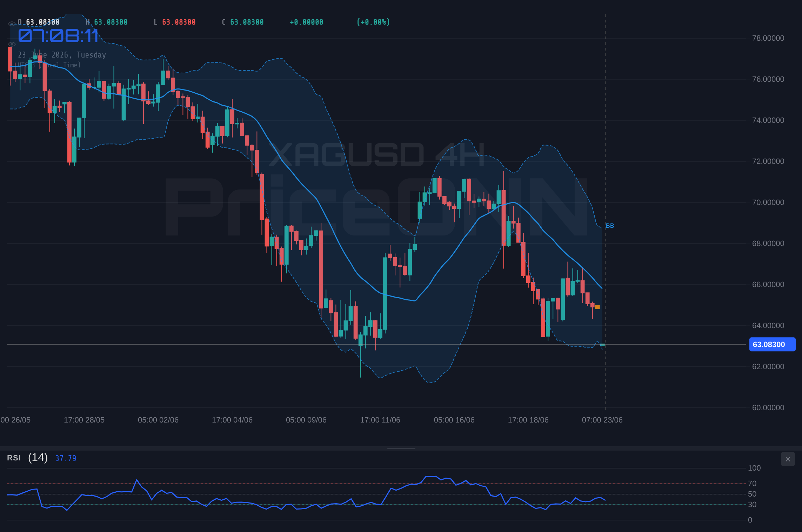Click the 05:00 02/06 time axis label

pyautogui.click(x=158, y=420)
